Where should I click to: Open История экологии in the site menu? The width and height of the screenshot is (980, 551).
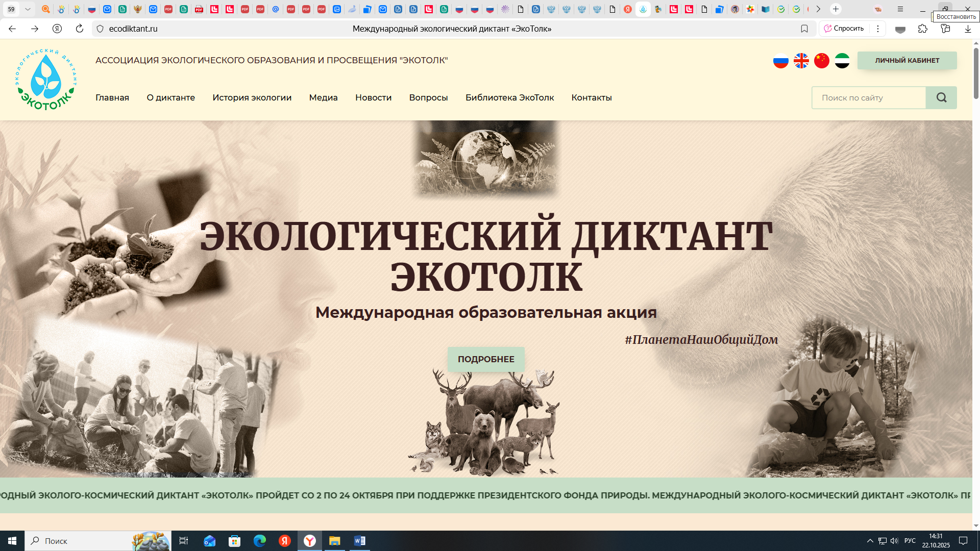252,97
